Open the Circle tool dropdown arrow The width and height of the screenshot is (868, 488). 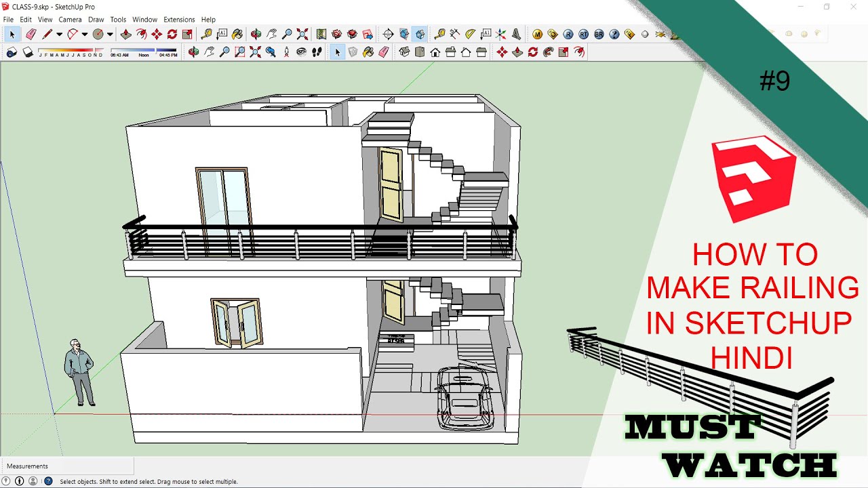point(110,34)
